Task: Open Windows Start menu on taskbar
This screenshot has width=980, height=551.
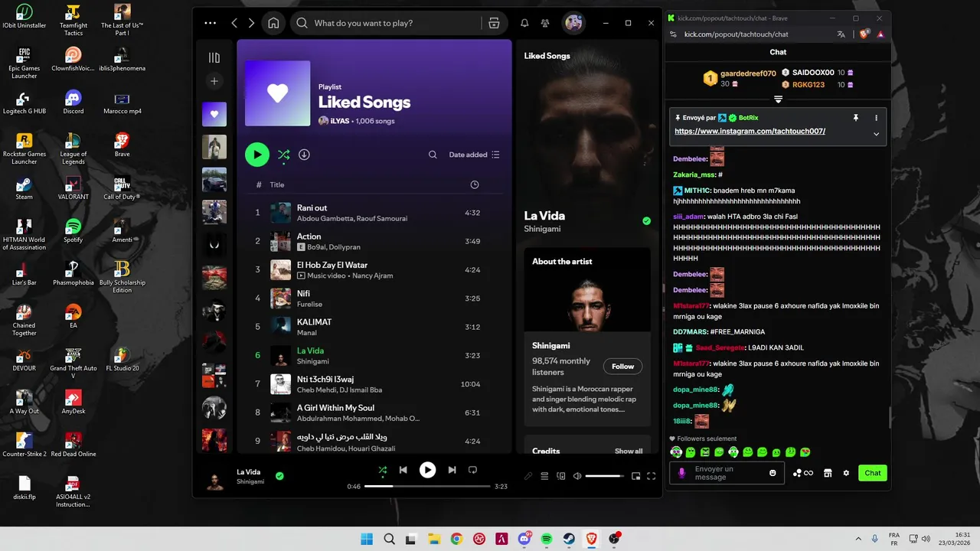Action: pyautogui.click(x=367, y=539)
